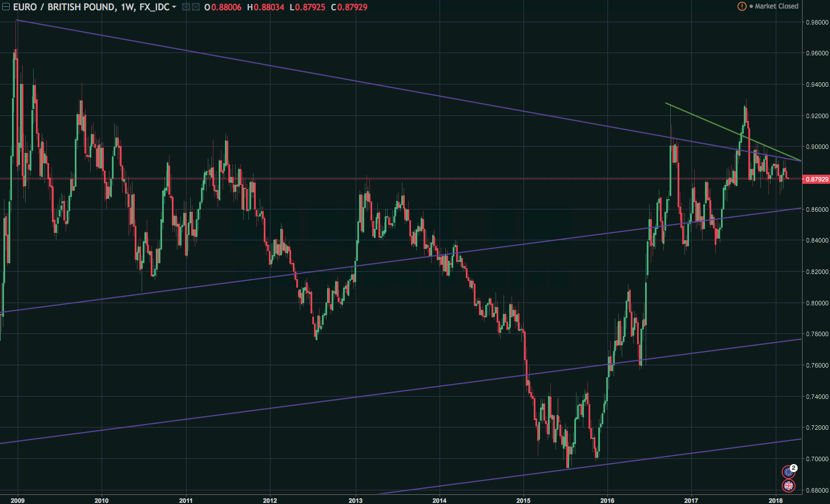Open the symbol settings gear icon
This screenshot has width=830, height=504.
pos(196,7)
